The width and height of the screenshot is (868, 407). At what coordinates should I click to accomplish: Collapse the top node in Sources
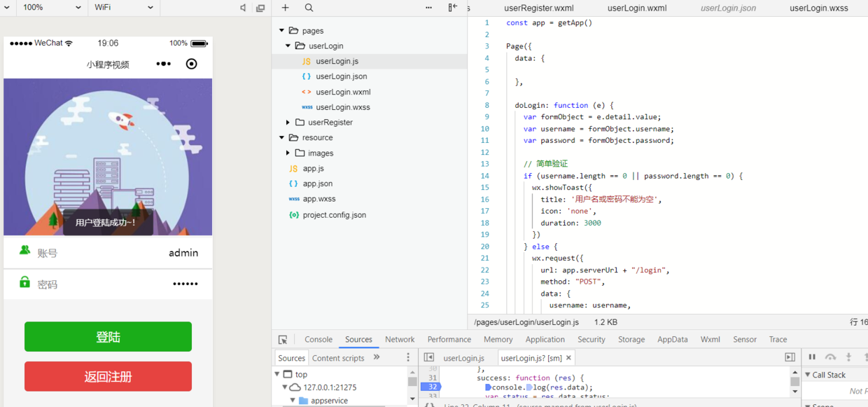point(277,374)
